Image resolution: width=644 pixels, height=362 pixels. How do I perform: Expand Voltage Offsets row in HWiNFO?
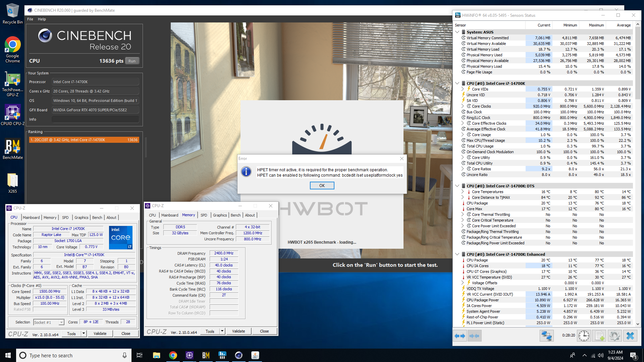point(463,283)
